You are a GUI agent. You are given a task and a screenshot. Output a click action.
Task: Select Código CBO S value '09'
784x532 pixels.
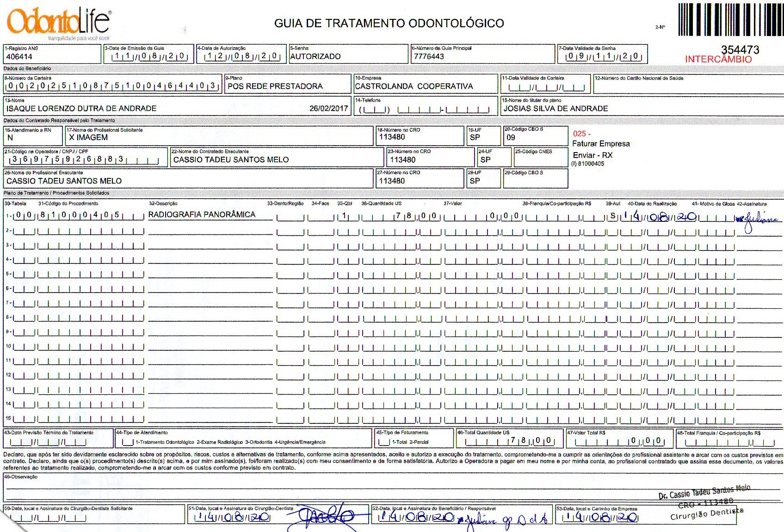click(x=511, y=137)
